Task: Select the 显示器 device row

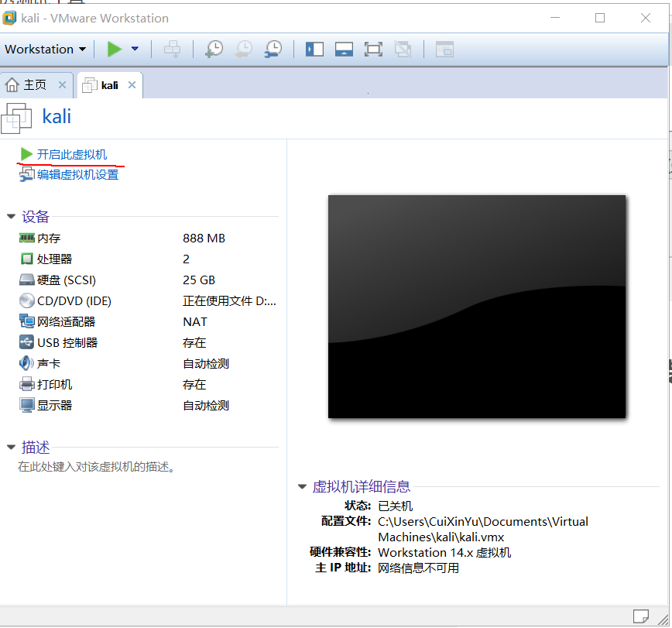Action: coord(149,406)
